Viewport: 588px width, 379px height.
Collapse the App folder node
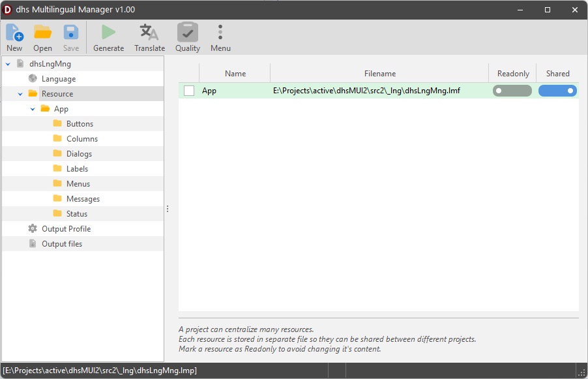(x=33, y=109)
